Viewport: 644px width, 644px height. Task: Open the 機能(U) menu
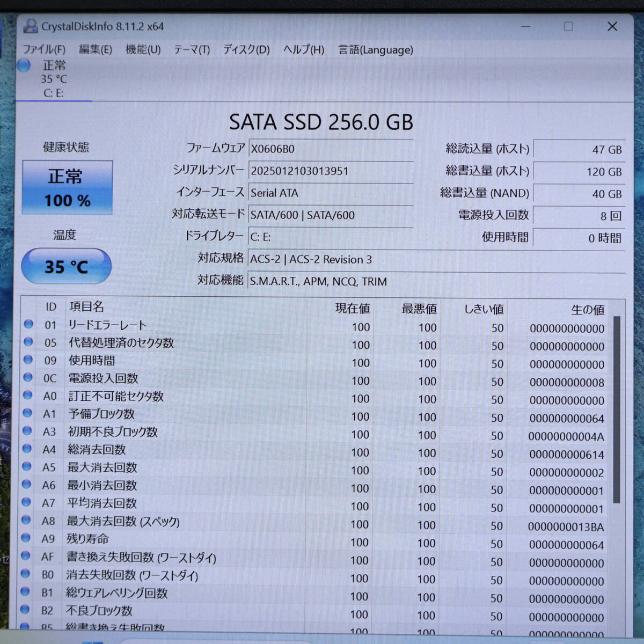pos(143,49)
